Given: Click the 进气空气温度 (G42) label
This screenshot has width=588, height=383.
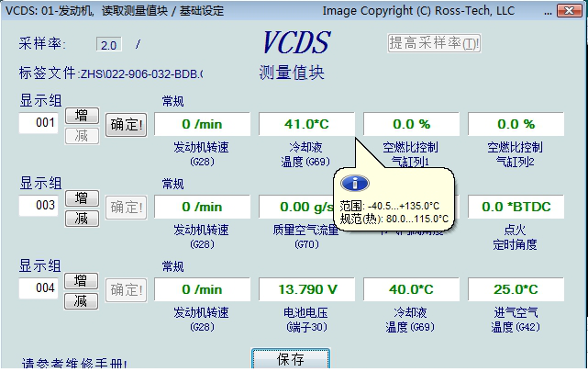Looking at the screenshot, I should (516, 320).
